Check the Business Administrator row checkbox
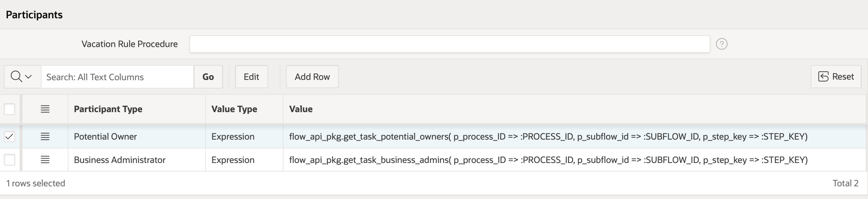Image resolution: width=868 pixels, height=199 pixels. click(10, 160)
